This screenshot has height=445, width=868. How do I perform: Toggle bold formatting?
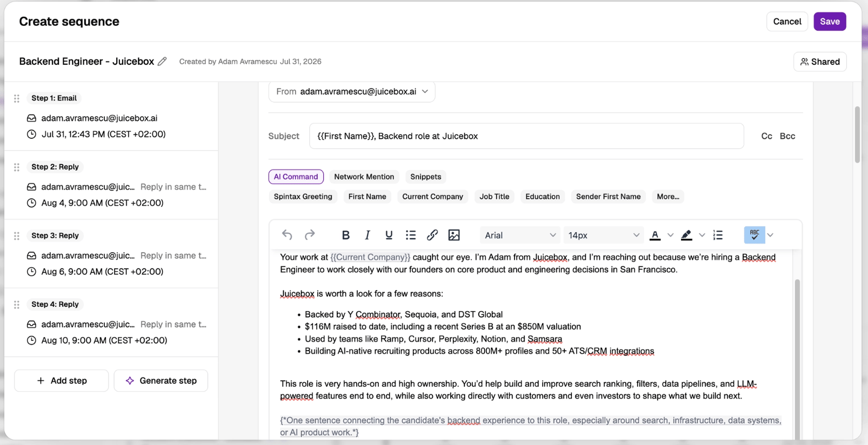[x=346, y=235]
